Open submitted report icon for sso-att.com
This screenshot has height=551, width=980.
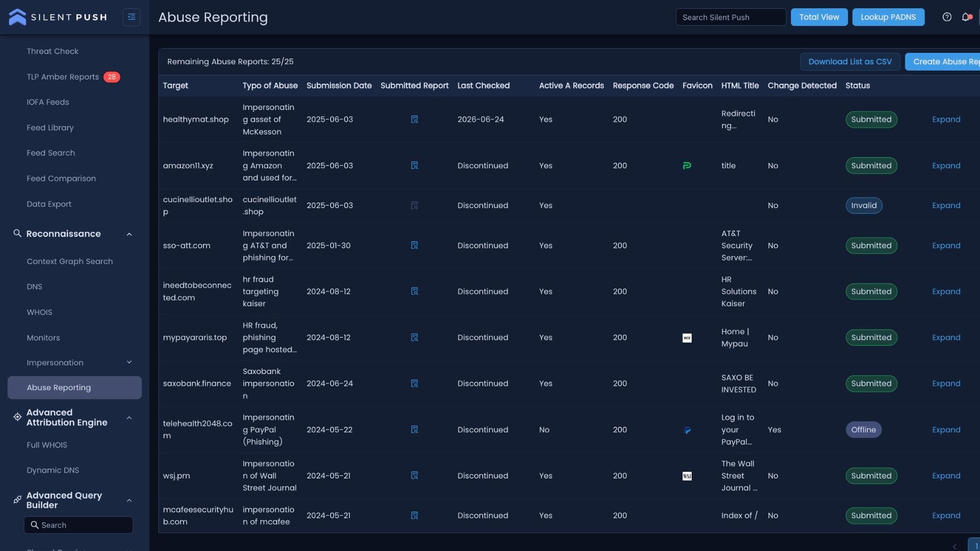point(414,245)
